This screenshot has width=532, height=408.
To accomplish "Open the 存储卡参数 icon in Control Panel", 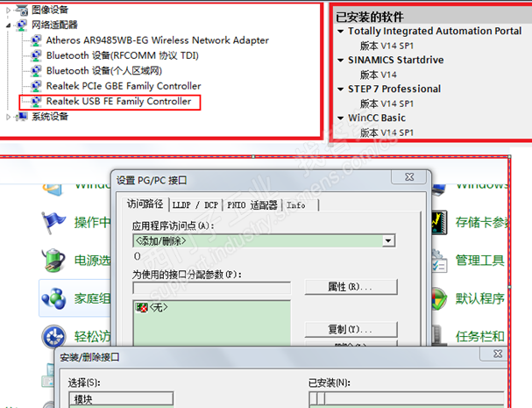I will (439, 223).
